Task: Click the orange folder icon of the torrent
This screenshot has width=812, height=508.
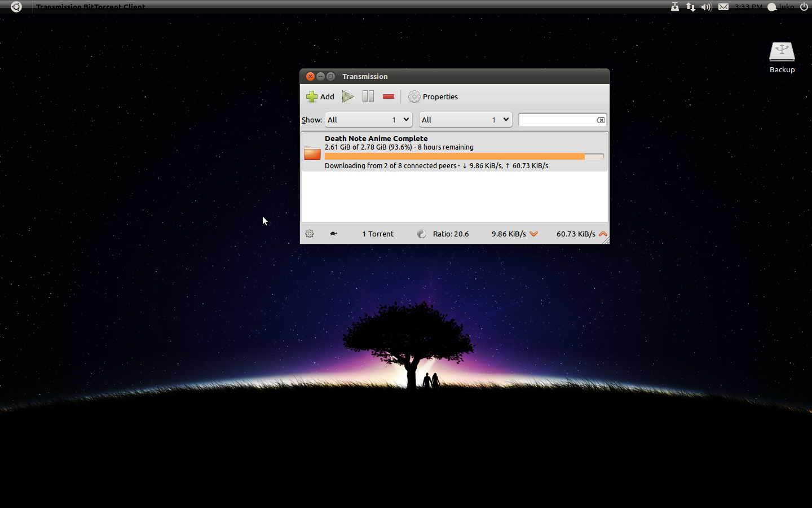Action: [312, 152]
